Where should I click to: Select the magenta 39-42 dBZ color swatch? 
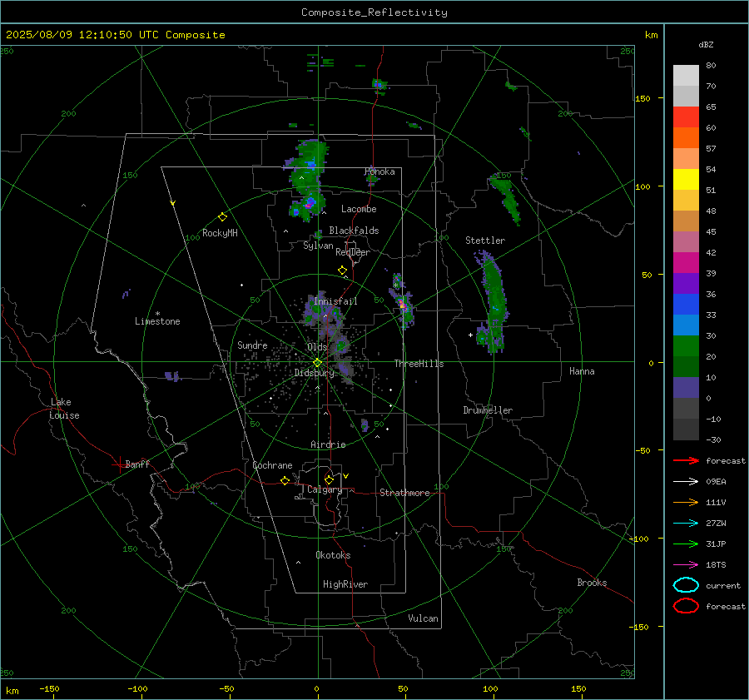(686, 263)
